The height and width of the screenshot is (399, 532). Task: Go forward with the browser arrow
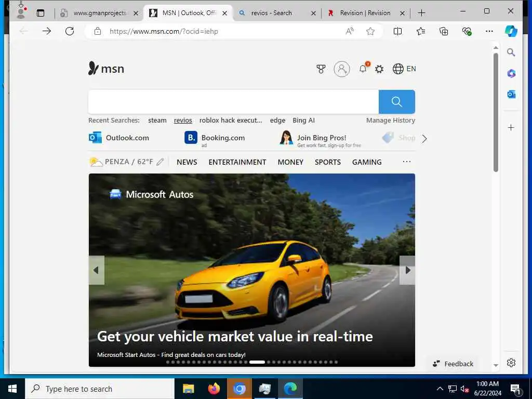click(46, 31)
